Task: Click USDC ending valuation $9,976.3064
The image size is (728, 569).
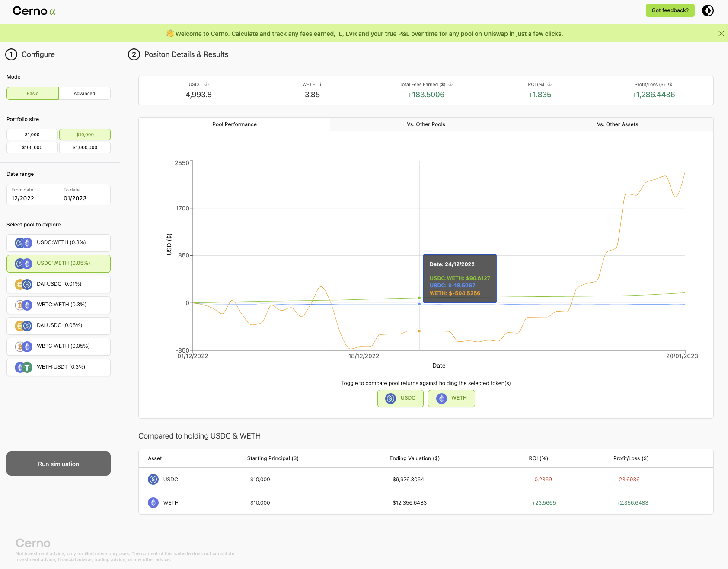Action: click(408, 480)
